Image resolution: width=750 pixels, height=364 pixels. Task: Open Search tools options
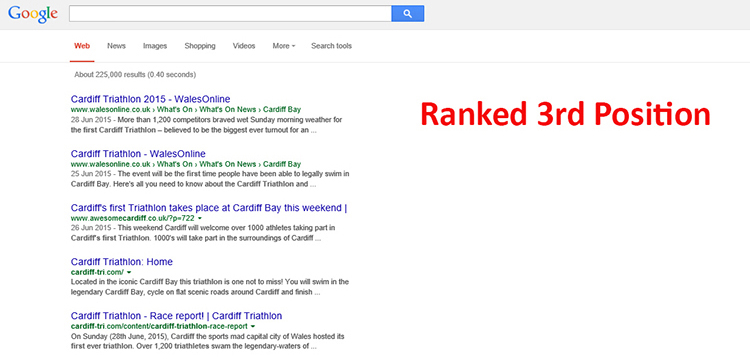[x=331, y=46]
